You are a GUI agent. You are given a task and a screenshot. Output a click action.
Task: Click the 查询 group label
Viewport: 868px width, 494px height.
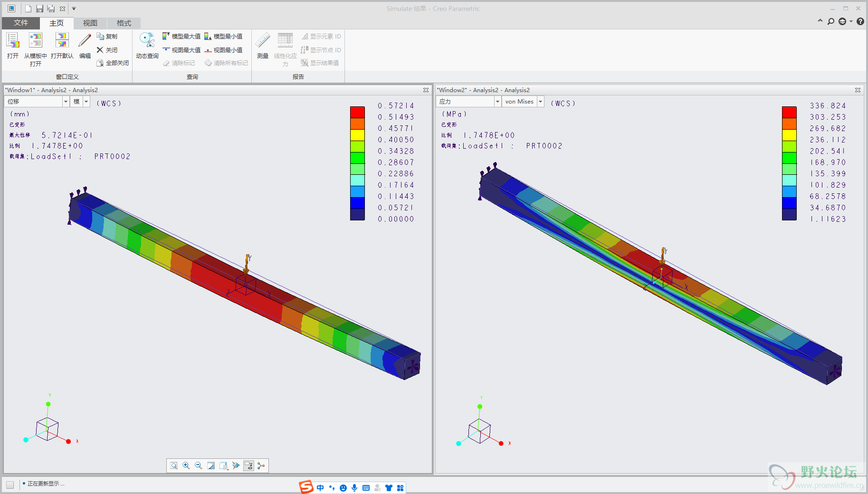[192, 76]
